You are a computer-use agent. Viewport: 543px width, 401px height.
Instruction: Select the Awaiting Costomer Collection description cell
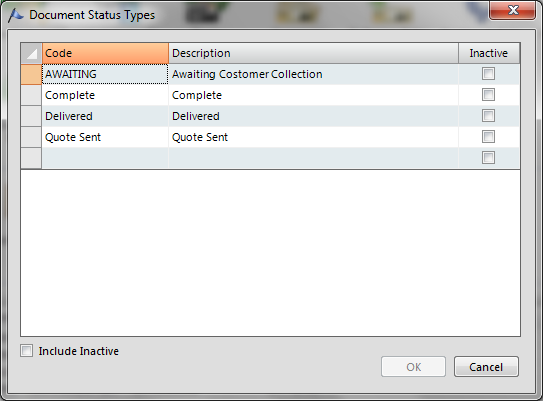click(313, 74)
